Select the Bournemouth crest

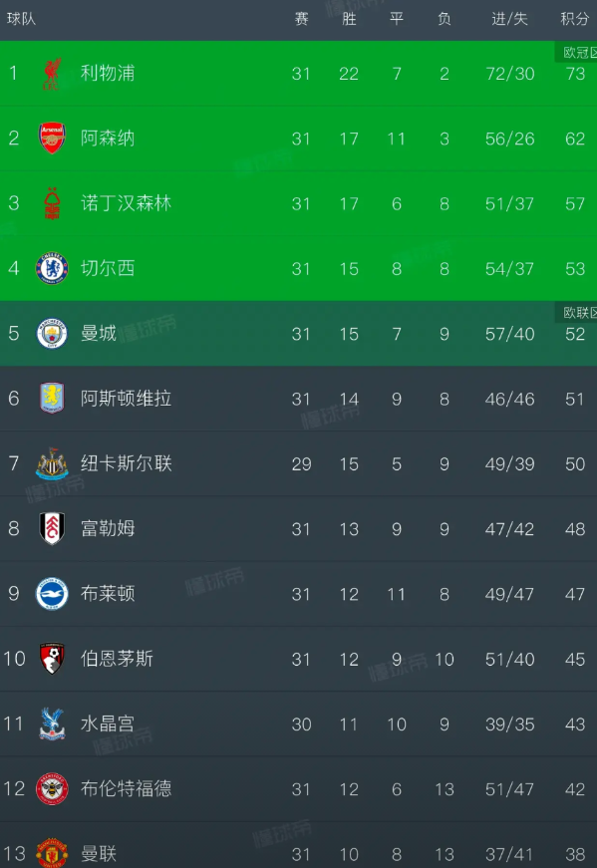pyautogui.click(x=52, y=659)
